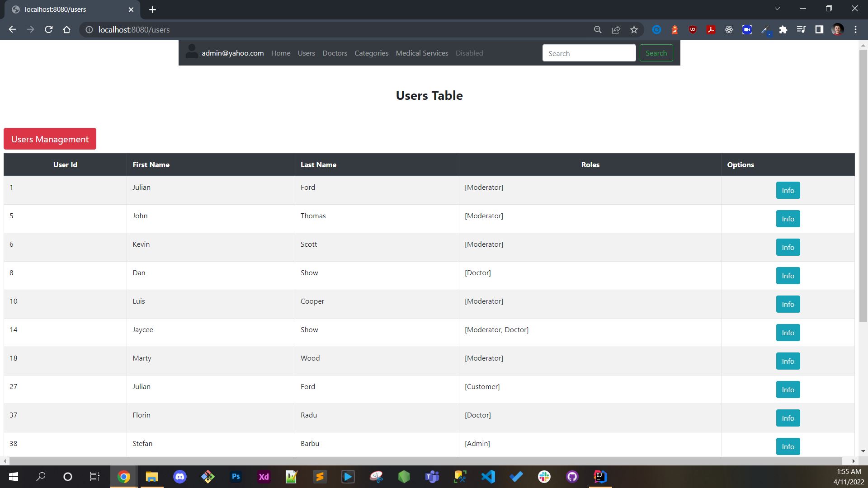Image resolution: width=868 pixels, height=488 pixels.
Task: Launch IntelliJ IDEA from the taskbar
Action: click(x=600, y=477)
